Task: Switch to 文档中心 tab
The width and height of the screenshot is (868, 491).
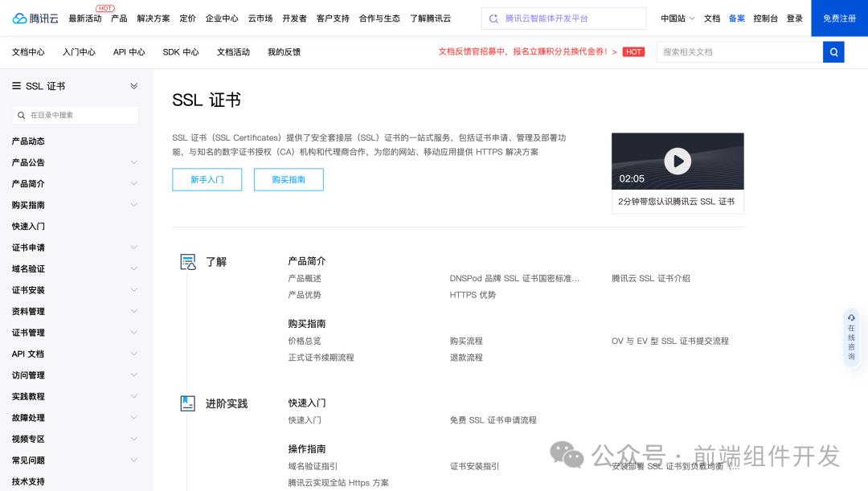Action: tap(28, 52)
